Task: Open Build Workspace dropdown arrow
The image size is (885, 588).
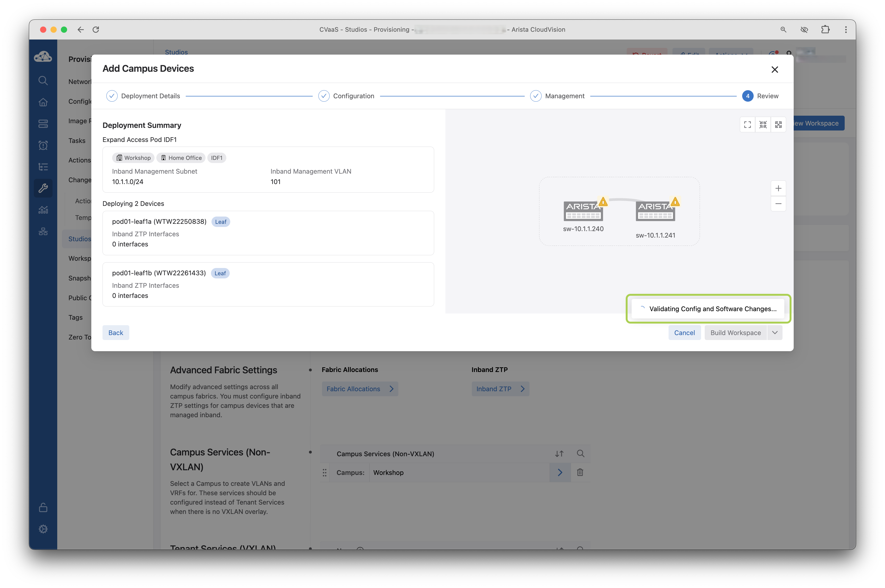Action: tap(775, 333)
